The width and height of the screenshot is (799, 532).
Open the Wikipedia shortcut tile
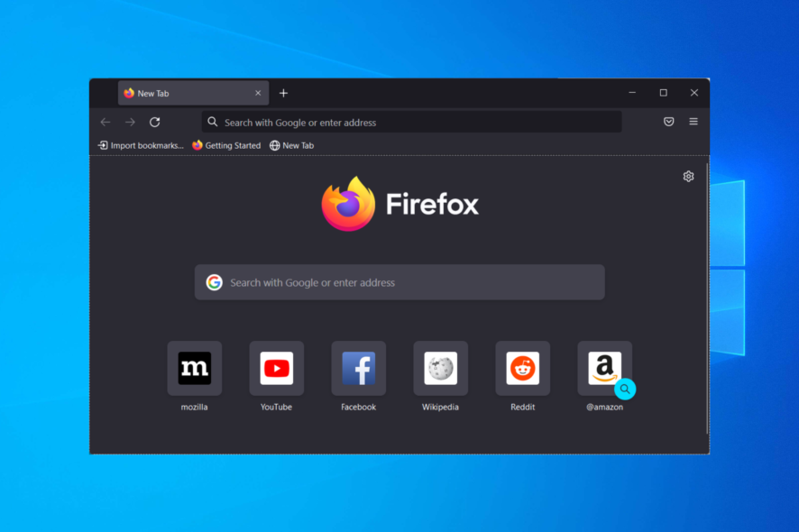click(x=440, y=368)
